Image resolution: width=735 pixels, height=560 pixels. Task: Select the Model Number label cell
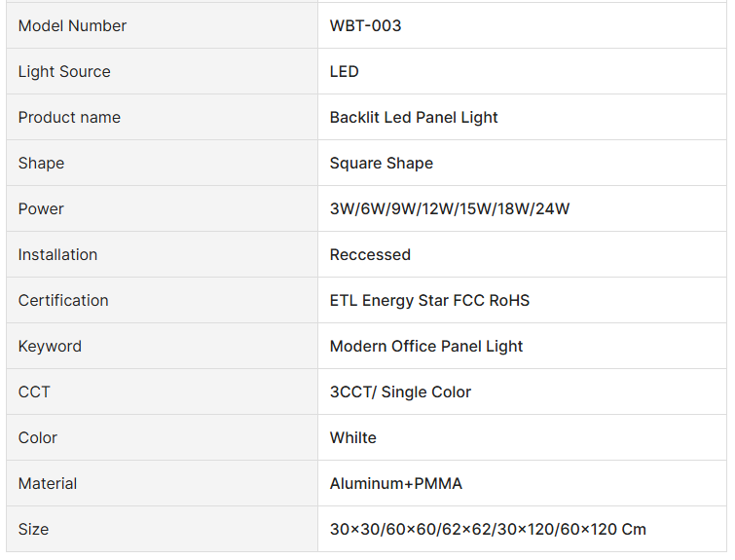coord(72,26)
